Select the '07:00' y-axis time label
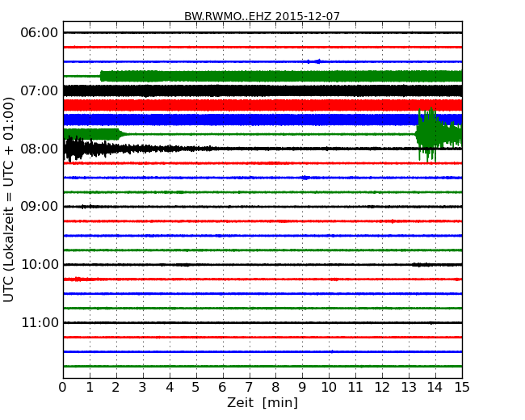The width and height of the screenshot is (525, 420). [40, 90]
